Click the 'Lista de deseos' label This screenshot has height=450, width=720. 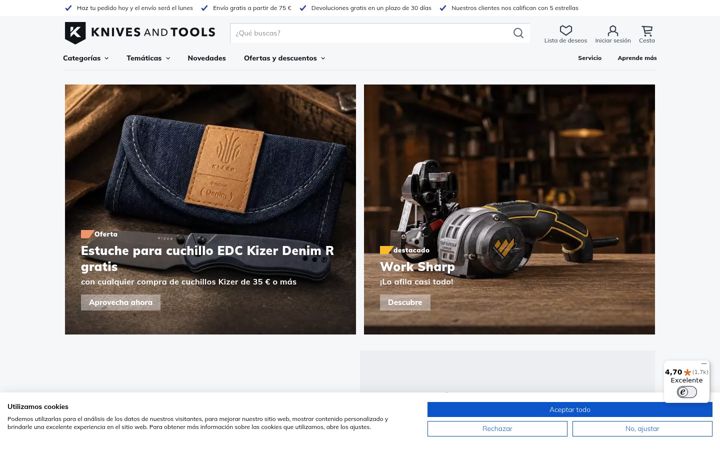[x=565, y=40]
